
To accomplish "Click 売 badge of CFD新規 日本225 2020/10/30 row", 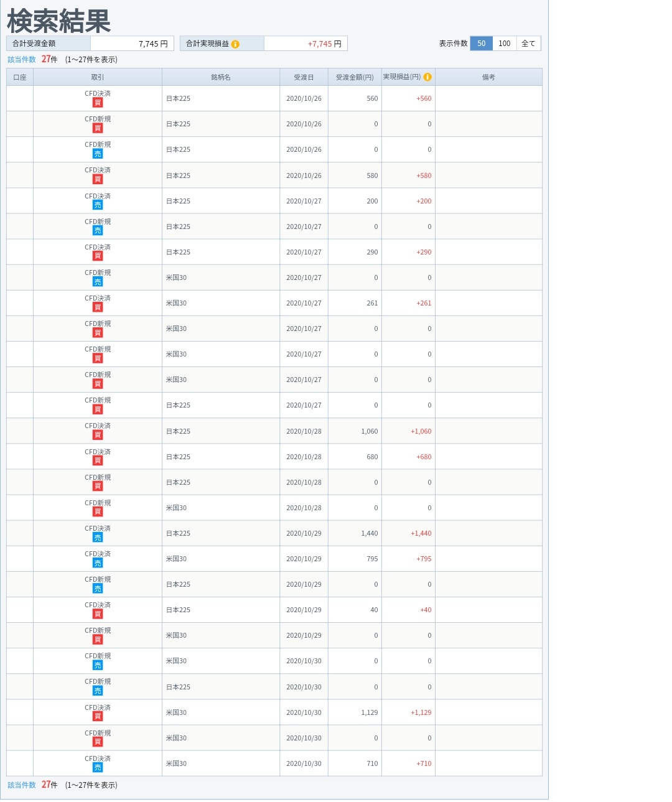I will coord(98,691).
